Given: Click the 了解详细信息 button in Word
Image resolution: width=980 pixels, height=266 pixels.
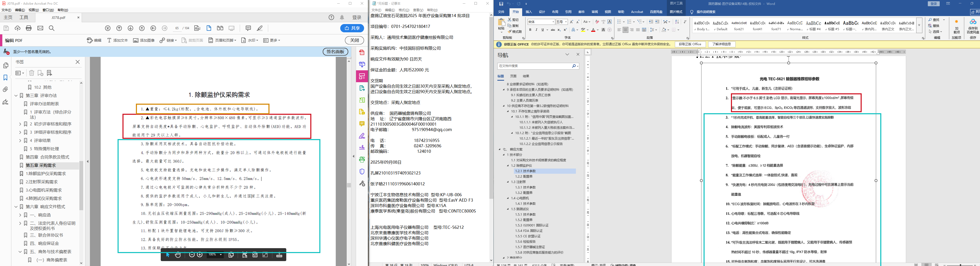Looking at the screenshot, I should coord(721,44).
